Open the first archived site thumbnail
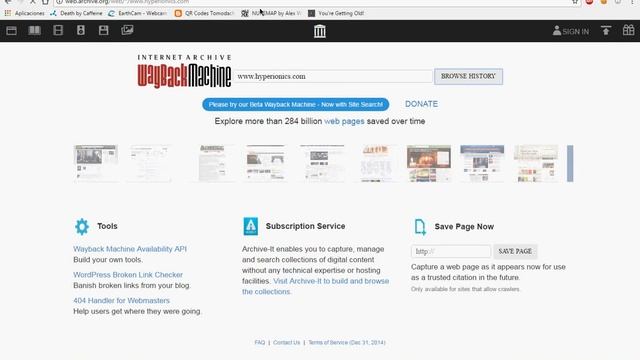Screen dimensions: 640x360 click(96, 163)
